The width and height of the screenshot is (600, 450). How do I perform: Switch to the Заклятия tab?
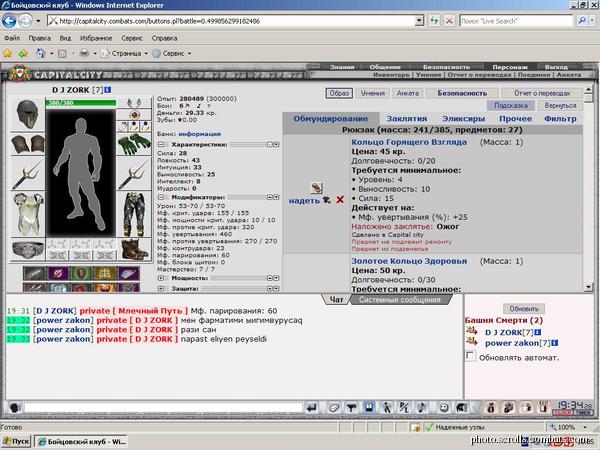click(407, 119)
